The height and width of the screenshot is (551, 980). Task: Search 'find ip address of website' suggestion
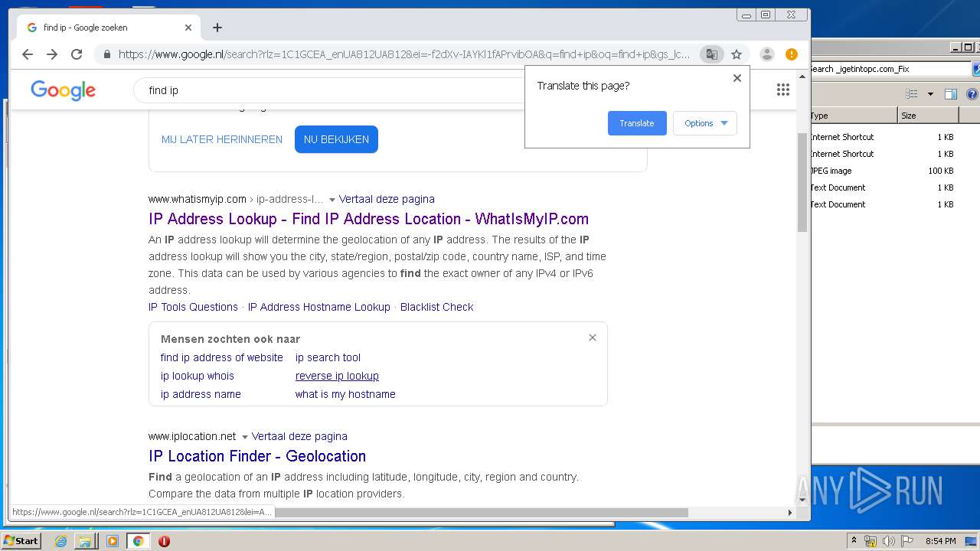222,357
